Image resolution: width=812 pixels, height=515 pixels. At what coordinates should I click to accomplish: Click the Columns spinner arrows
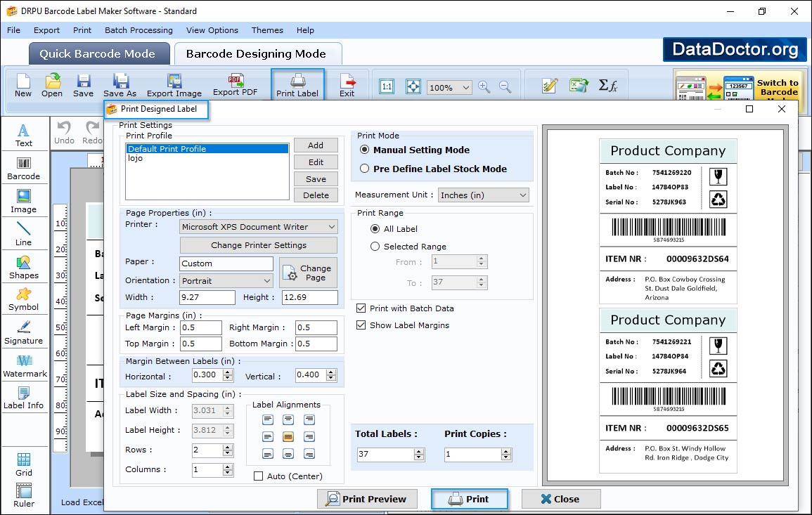pyautogui.click(x=228, y=470)
